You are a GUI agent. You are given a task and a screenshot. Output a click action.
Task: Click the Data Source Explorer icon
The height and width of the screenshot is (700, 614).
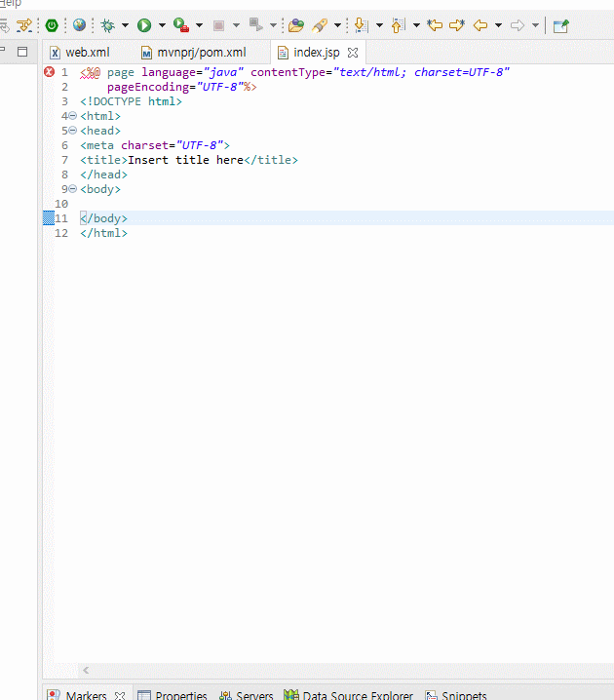coord(291,695)
